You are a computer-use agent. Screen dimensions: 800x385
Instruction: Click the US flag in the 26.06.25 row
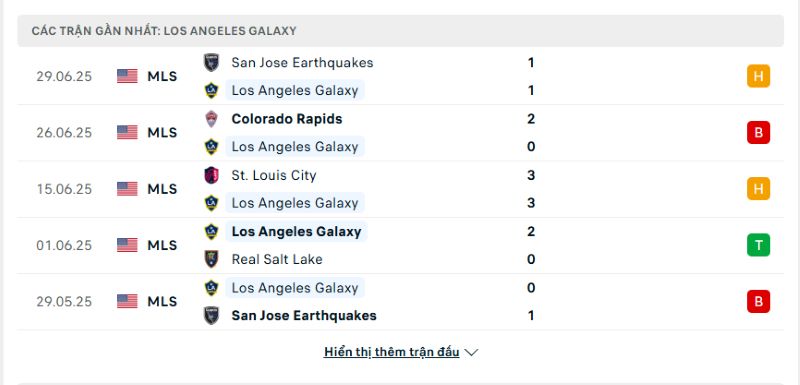(127, 133)
